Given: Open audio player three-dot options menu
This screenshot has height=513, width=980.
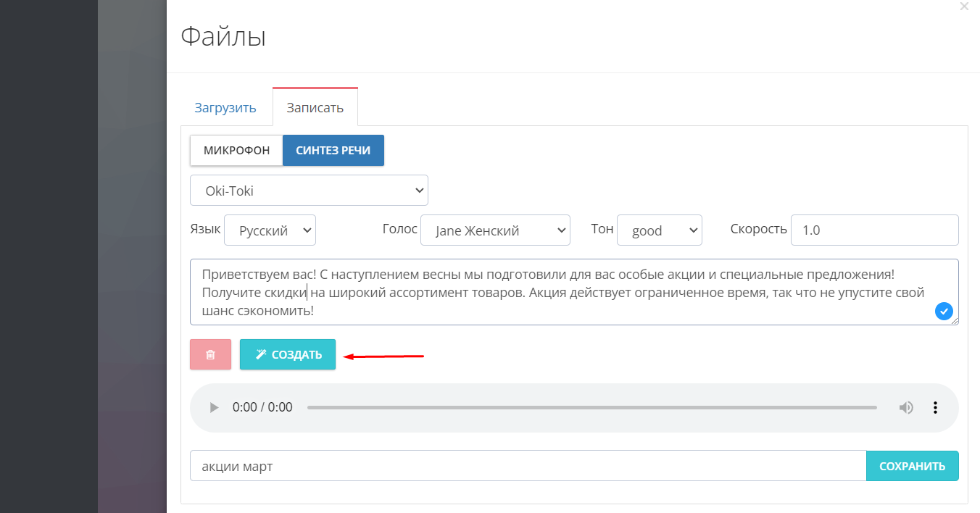Looking at the screenshot, I should point(935,408).
